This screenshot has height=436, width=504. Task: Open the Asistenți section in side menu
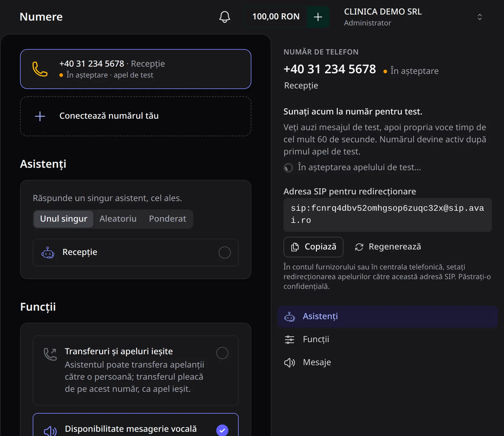point(388,317)
